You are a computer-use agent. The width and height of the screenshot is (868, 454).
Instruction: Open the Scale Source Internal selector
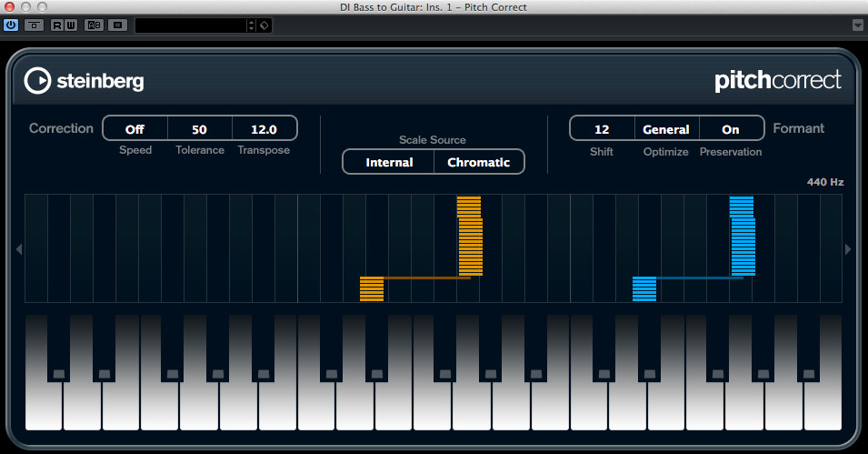[x=389, y=162]
